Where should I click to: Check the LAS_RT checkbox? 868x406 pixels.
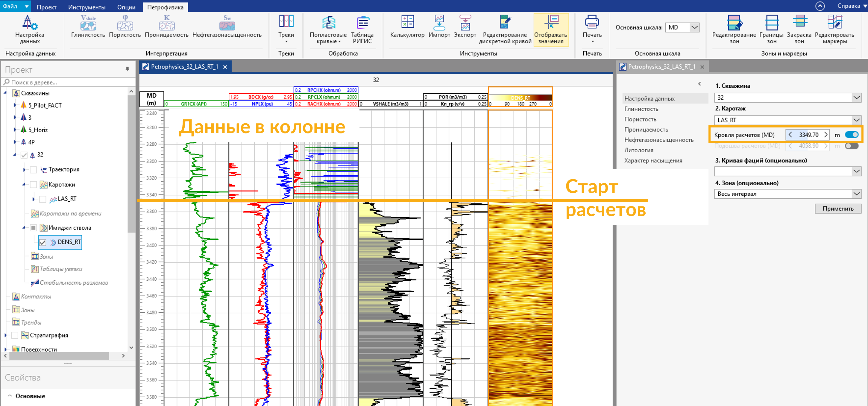[43, 199]
